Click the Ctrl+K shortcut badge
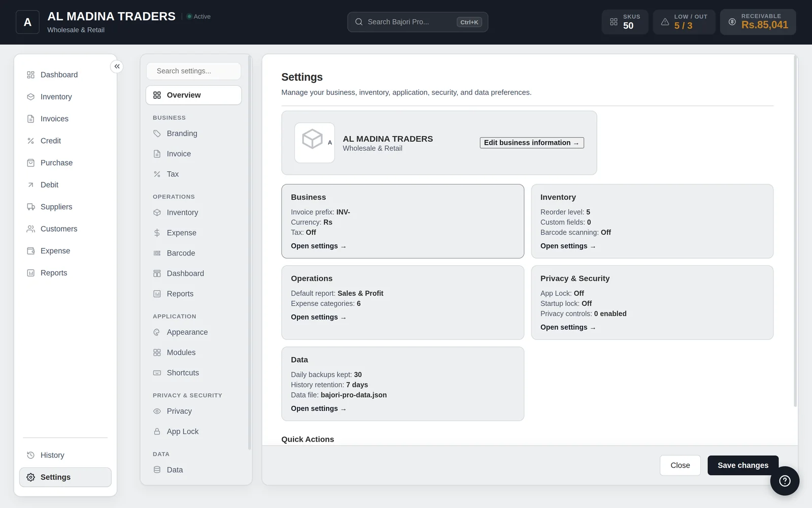 (469, 22)
